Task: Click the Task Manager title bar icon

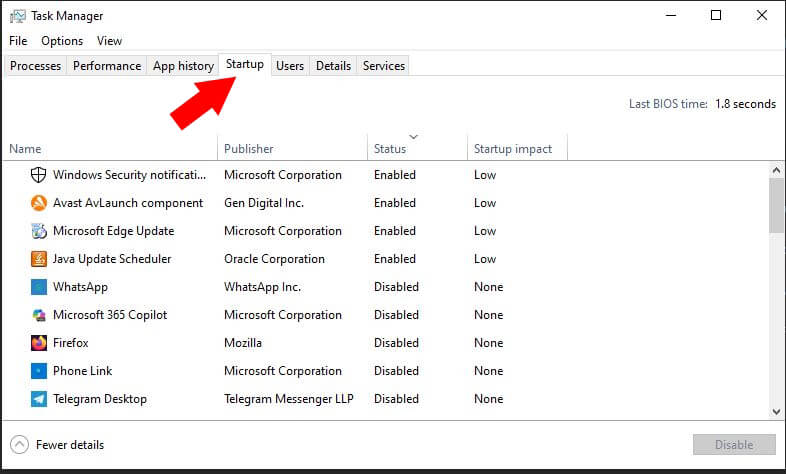Action: (17, 16)
